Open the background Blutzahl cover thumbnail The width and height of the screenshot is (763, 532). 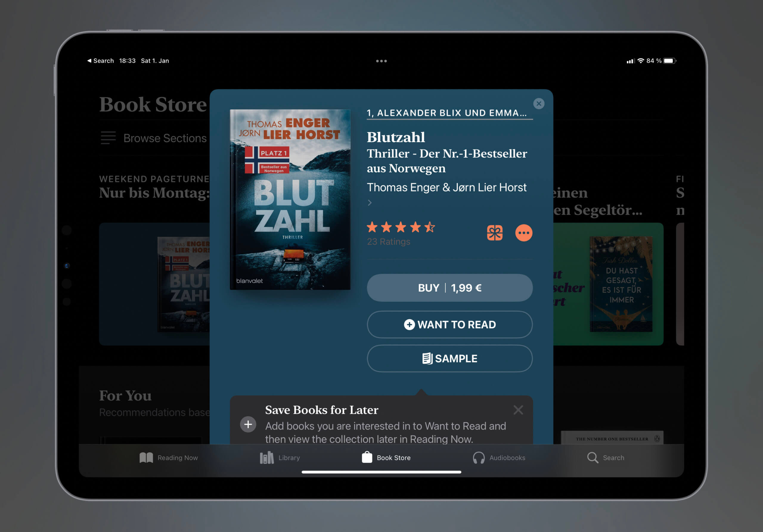183,284
